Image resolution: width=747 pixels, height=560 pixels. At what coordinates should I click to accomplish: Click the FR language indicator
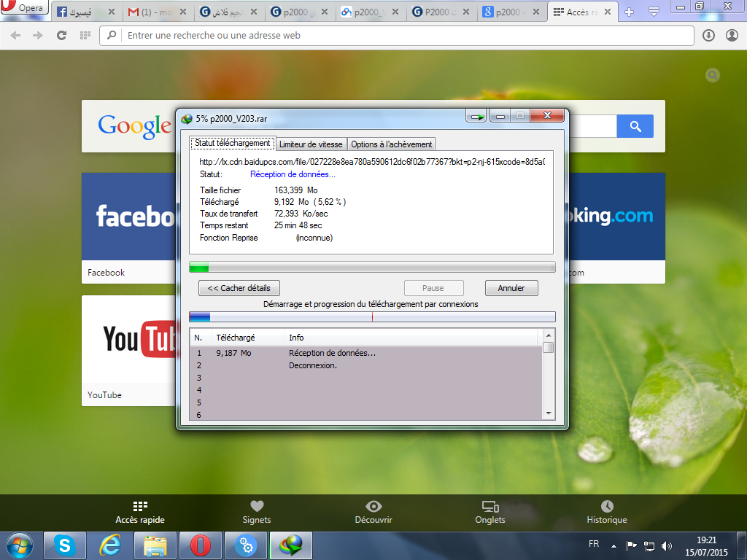click(594, 544)
